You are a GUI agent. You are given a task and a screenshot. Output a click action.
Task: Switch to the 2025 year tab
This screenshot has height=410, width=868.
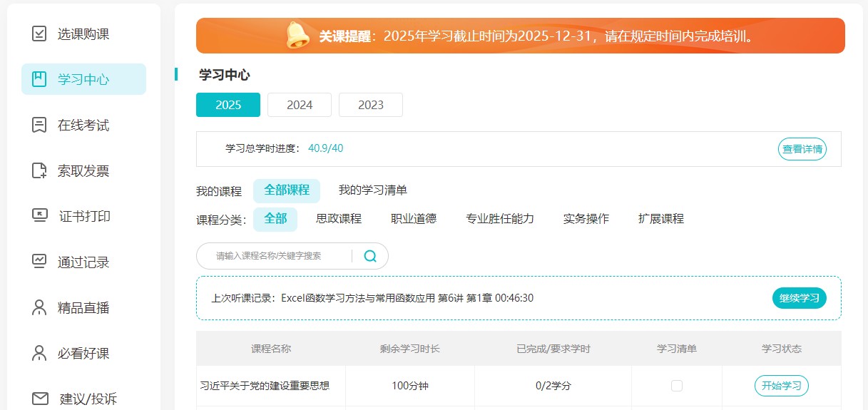point(228,105)
